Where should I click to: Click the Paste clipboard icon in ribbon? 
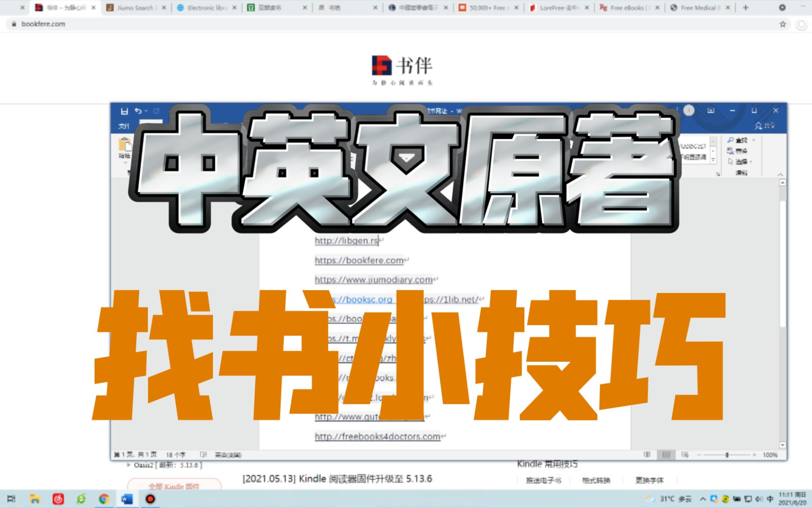click(125, 144)
